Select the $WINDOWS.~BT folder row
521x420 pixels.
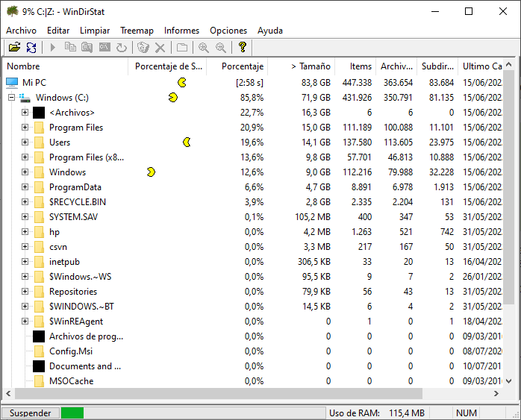point(252,307)
